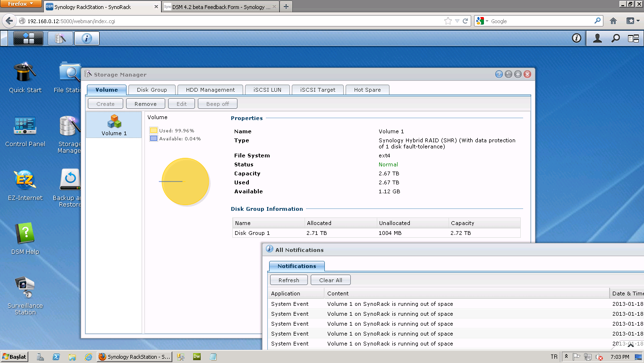The width and height of the screenshot is (644, 363).
Task: Switch to the Disk Group tab
Action: (152, 90)
